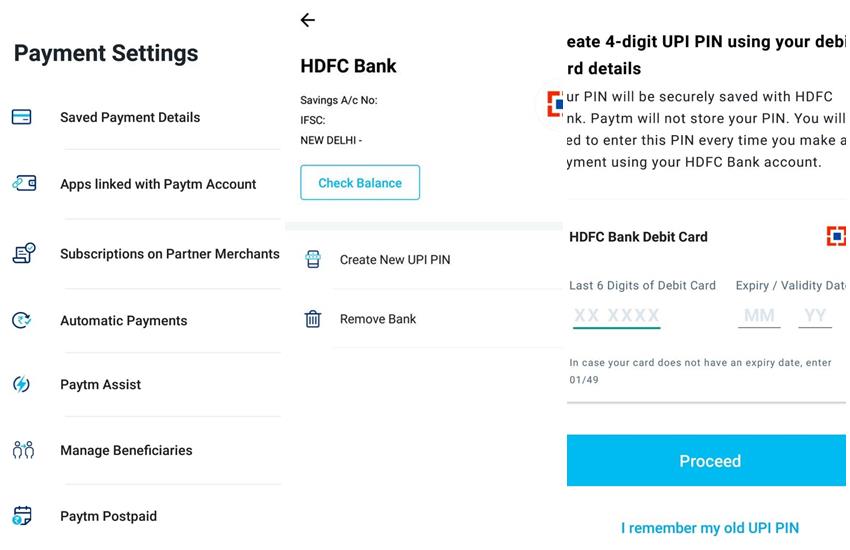Image resolution: width=850 pixels, height=550 pixels.
Task: Open Automatic Payments settings
Action: 124,321
